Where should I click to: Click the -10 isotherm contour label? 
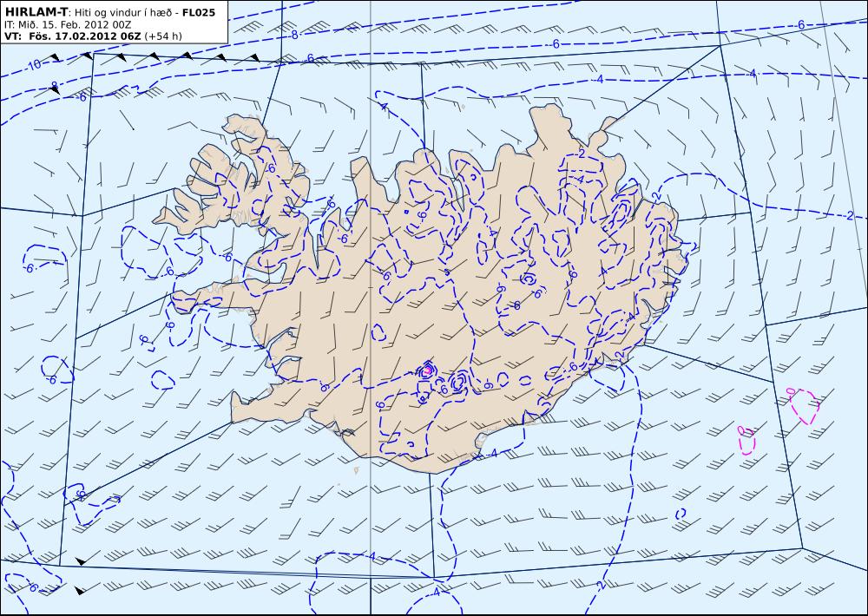click(x=34, y=65)
